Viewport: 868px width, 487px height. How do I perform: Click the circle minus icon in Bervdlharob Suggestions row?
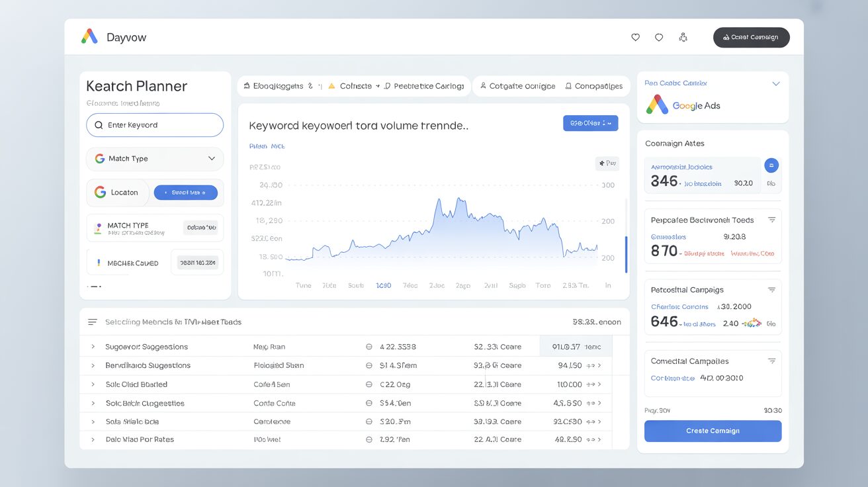369,365
